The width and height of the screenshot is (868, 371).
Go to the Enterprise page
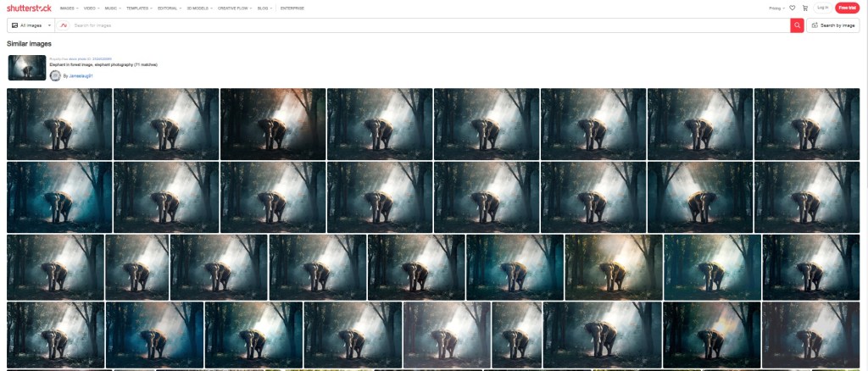point(292,8)
